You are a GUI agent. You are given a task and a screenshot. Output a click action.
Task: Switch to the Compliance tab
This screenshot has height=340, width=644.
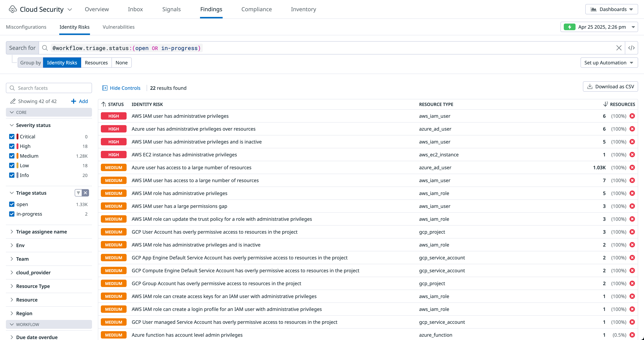(256, 9)
